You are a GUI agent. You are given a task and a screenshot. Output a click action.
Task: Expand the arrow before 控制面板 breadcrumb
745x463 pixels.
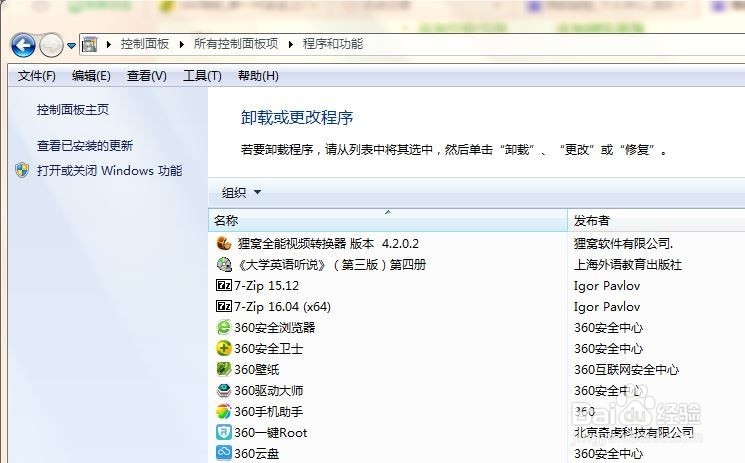click(109, 45)
